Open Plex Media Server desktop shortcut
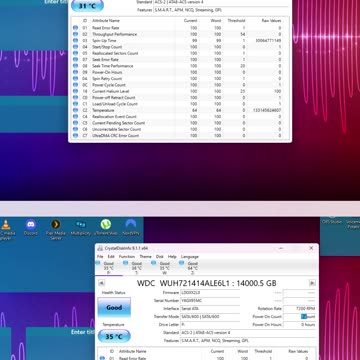The width and height of the screenshot is (360, 360). click(x=56, y=229)
